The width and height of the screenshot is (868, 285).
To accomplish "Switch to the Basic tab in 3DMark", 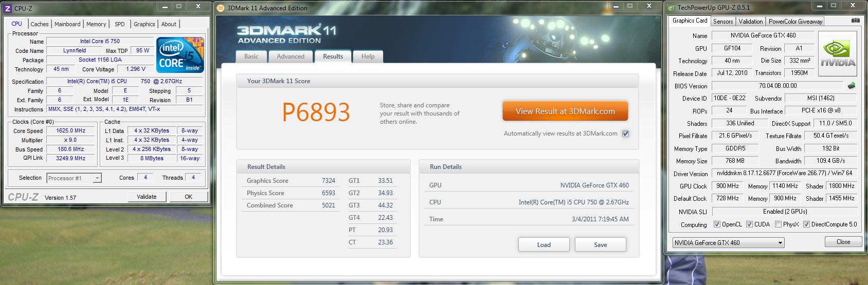I will [x=251, y=56].
